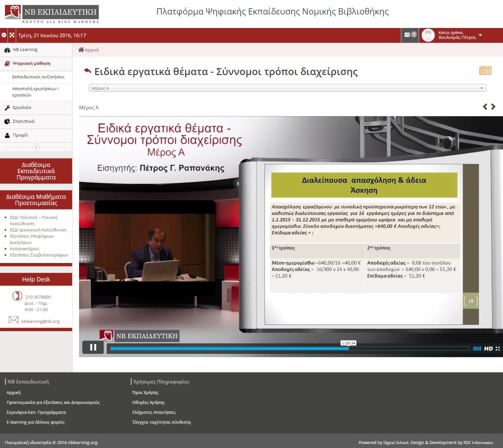Open ΕΣΔΙ Πολιτική – Ποινική Κατεύθυνση link
This screenshot has height=448, width=503.
pyautogui.click(x=33, y=220)
